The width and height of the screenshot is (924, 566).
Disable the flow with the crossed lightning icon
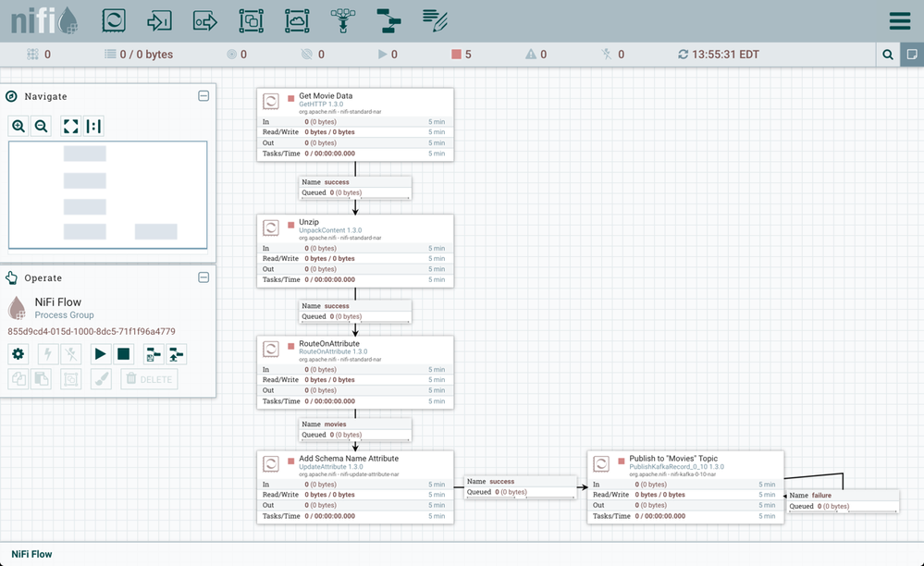70,353
